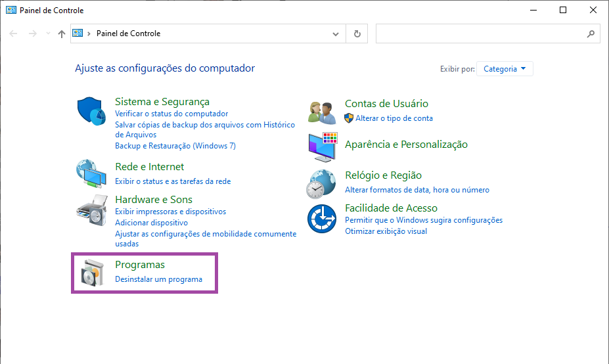Open Rede e Internet category
This screenshot has height=364, width=609.
(150, 167)
